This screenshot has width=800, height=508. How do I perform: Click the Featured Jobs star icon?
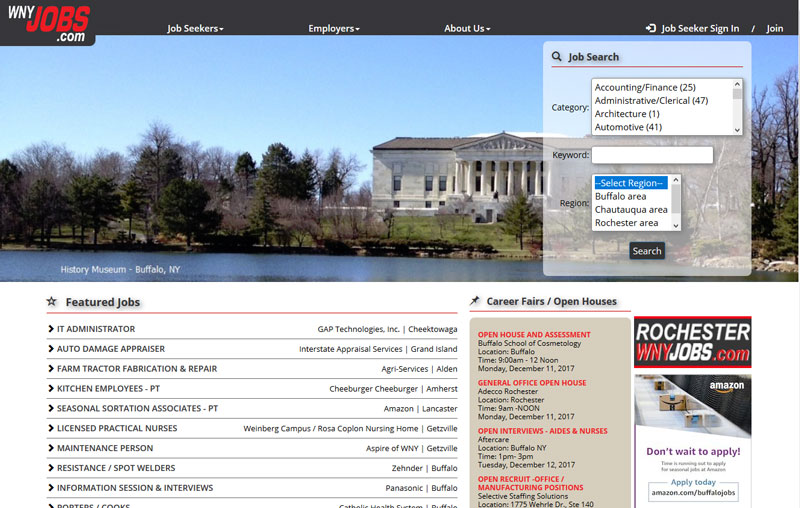click(52, 301)
